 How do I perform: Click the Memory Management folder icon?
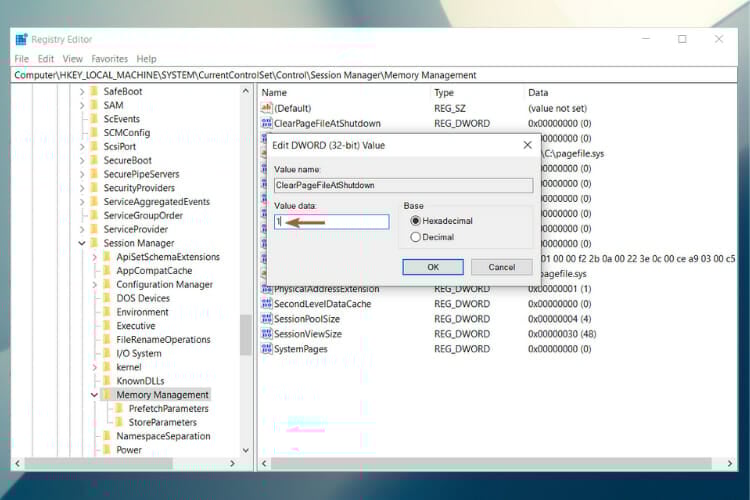107,395
